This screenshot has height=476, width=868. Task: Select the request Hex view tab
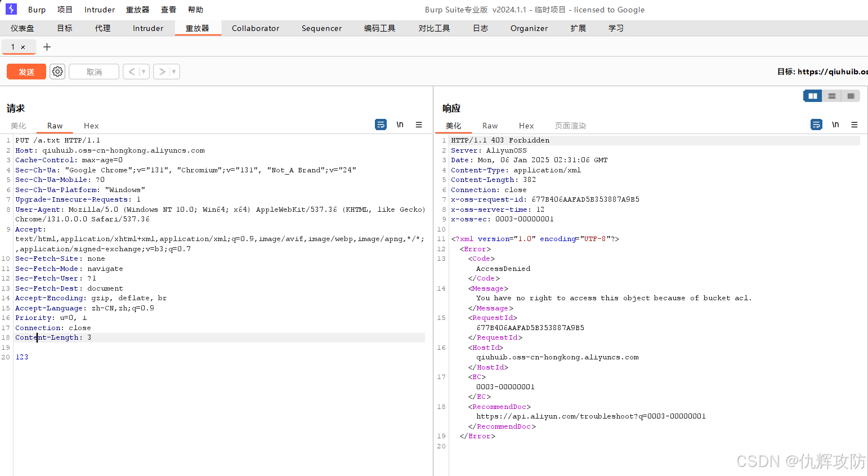91,126
